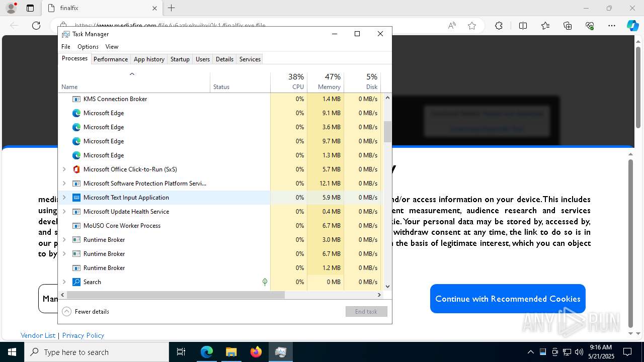Click the Microsoft Edge icon in the 9.1 MB row

[76, 113]
